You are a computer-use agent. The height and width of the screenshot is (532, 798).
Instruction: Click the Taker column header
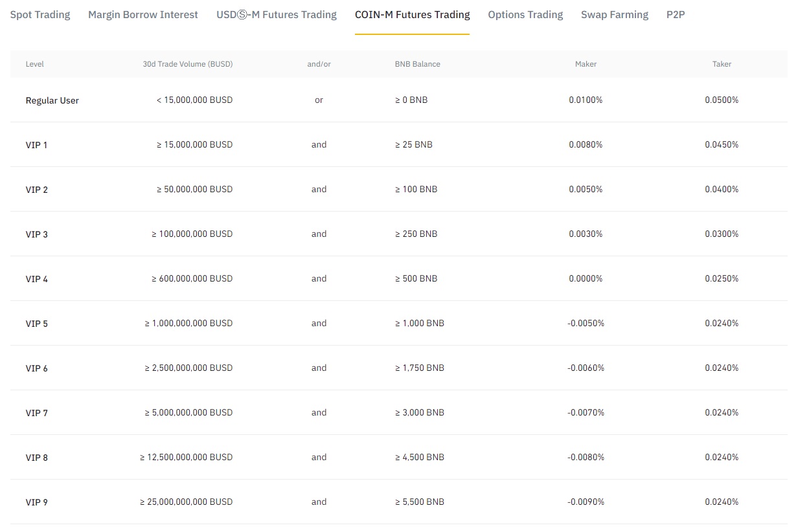[x=722, y=64]
